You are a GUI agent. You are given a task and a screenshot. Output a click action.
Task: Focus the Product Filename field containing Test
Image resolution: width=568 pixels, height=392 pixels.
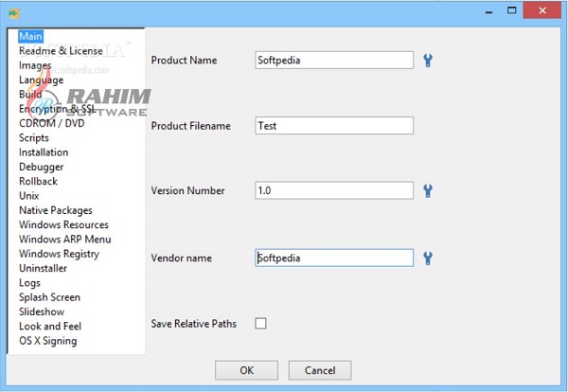334,125
